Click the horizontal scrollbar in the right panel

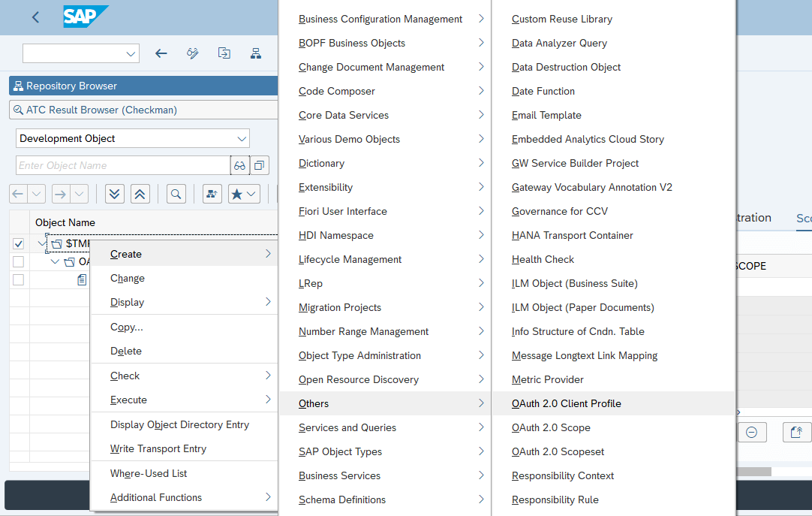753,472
